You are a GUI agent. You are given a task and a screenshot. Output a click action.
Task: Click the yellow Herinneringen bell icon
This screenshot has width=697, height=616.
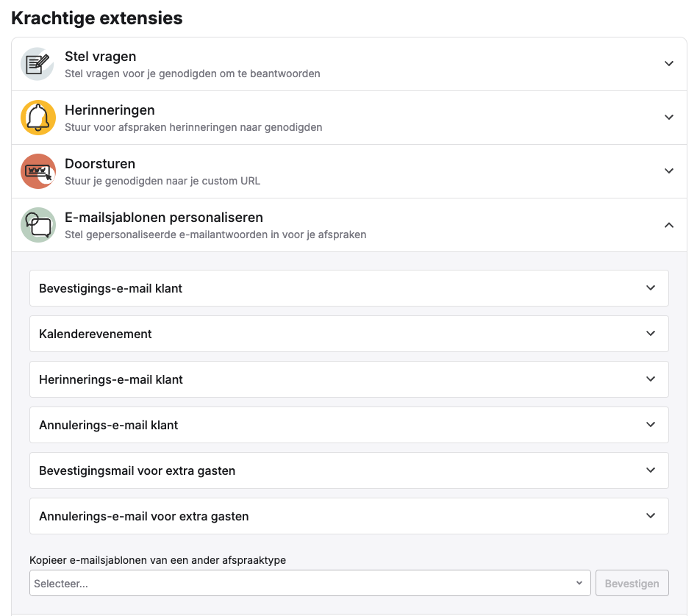tap(37, 118)
